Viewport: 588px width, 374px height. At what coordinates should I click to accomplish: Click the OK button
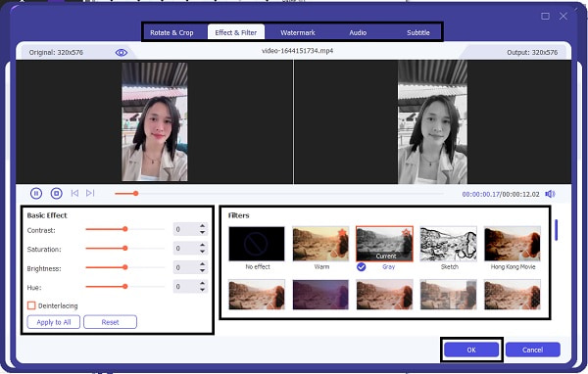coord(471,350)
